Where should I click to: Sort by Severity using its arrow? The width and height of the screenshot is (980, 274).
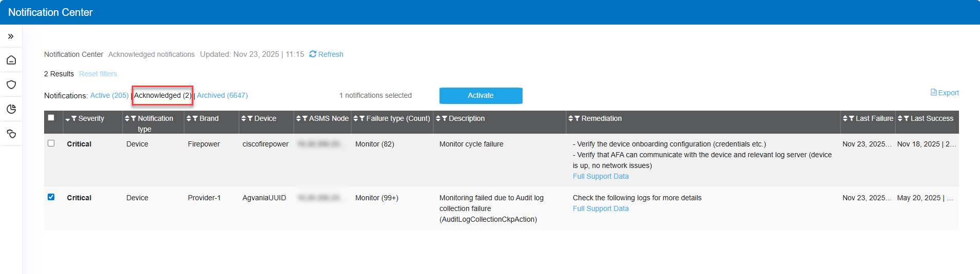(x=68, y=119)
